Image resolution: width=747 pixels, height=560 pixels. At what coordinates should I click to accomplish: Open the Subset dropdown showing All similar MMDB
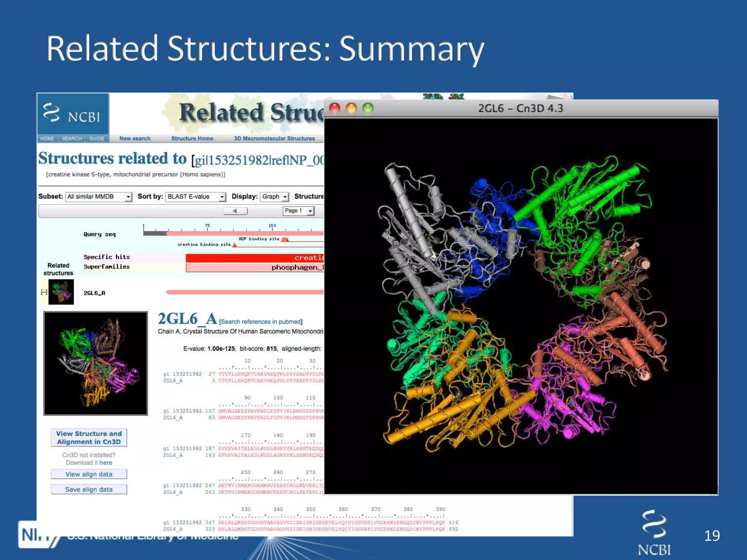click(98, 197)
